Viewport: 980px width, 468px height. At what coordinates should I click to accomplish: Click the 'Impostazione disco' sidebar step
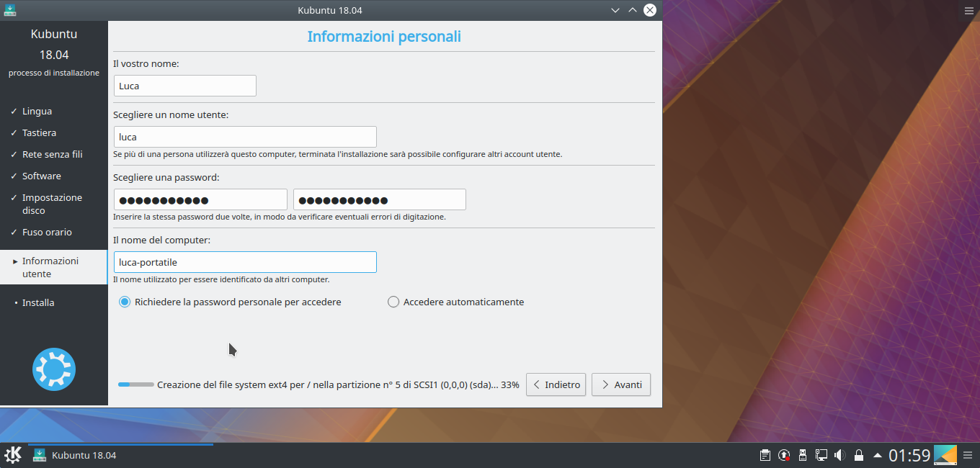click(53, 204)
